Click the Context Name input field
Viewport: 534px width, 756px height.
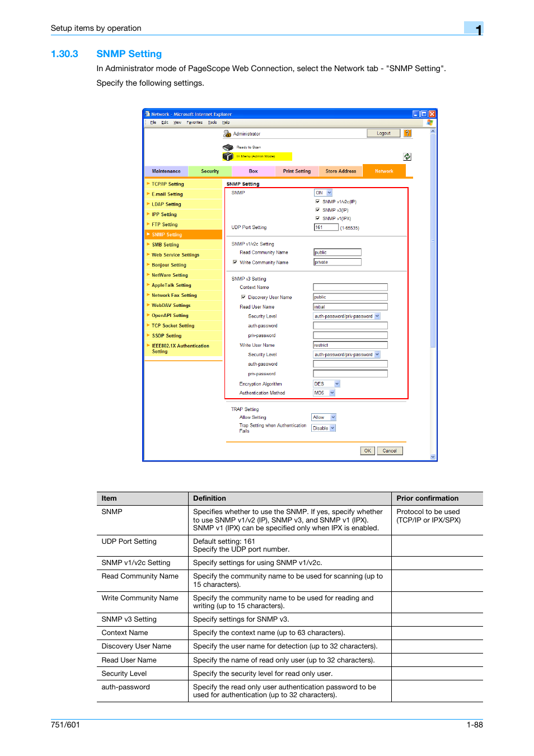(350, 287)
